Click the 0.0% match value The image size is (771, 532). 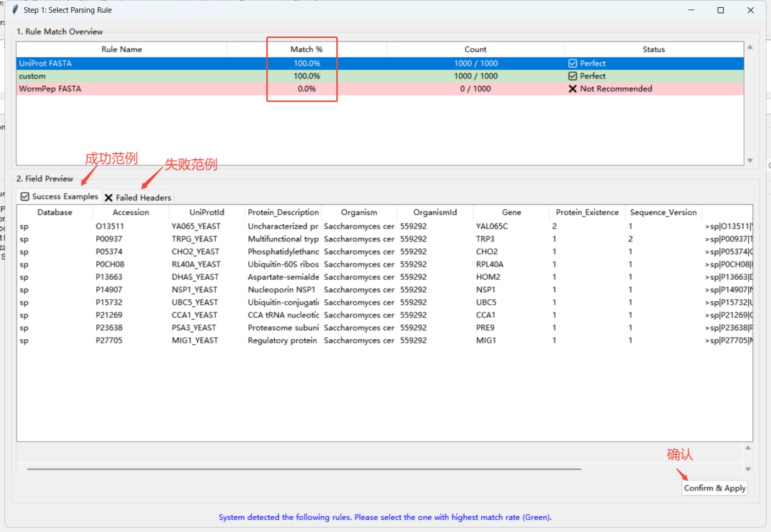click(307, 89)
